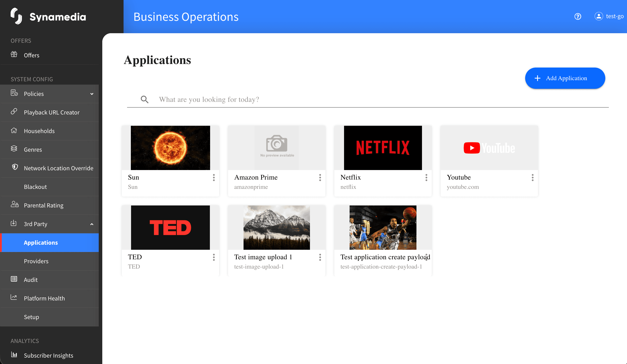The image size is (627, 364).
Task: Open Amazon Prime no-preview thumbnail
Action: click(277, 148)
